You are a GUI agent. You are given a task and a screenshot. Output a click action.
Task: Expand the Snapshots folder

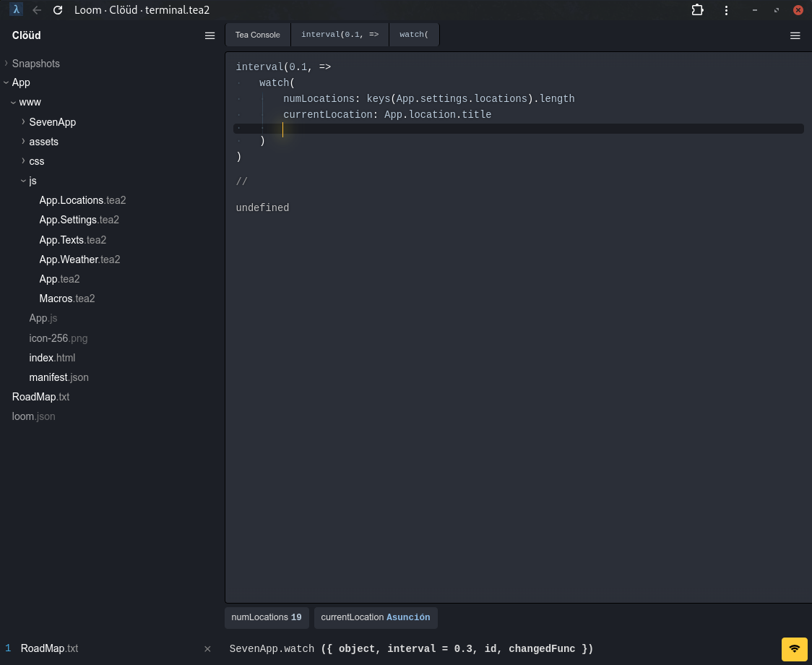(x=7, y=63)
